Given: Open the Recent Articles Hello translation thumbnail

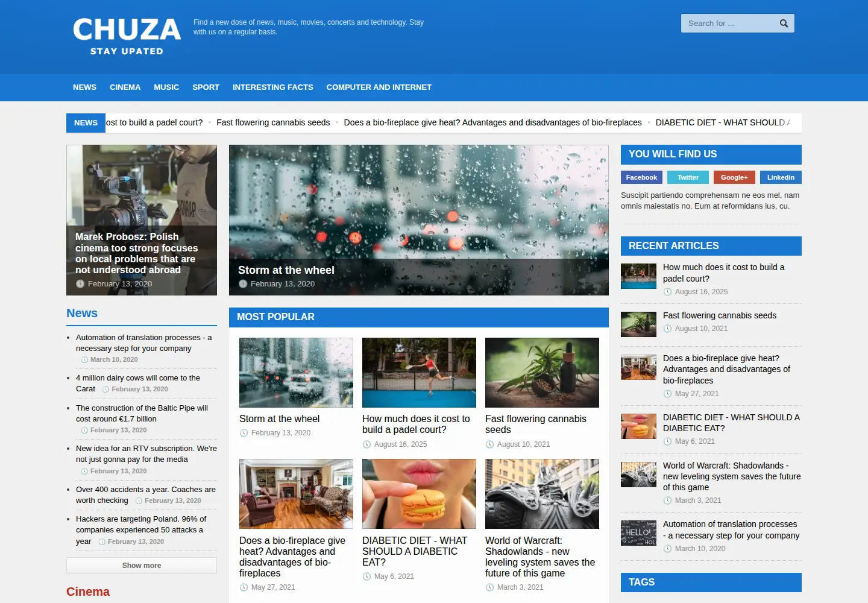Looking at the screenshot, I should click(638, 533).
